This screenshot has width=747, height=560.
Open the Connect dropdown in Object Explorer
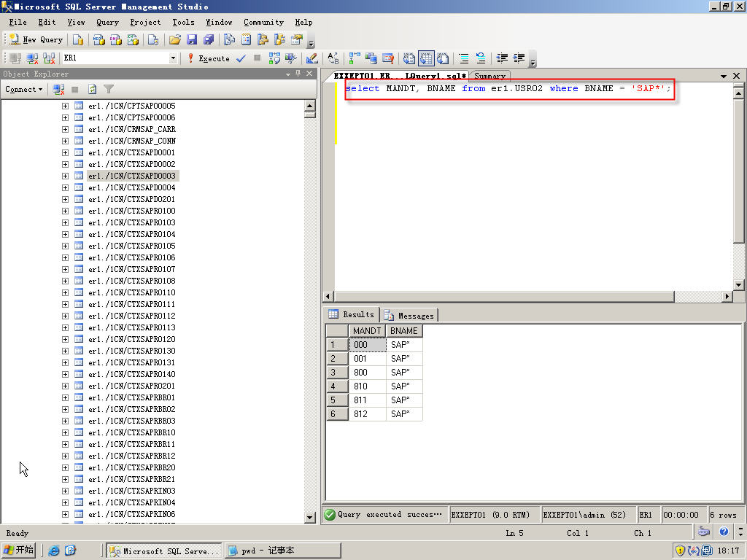click(x=24, y=89)
